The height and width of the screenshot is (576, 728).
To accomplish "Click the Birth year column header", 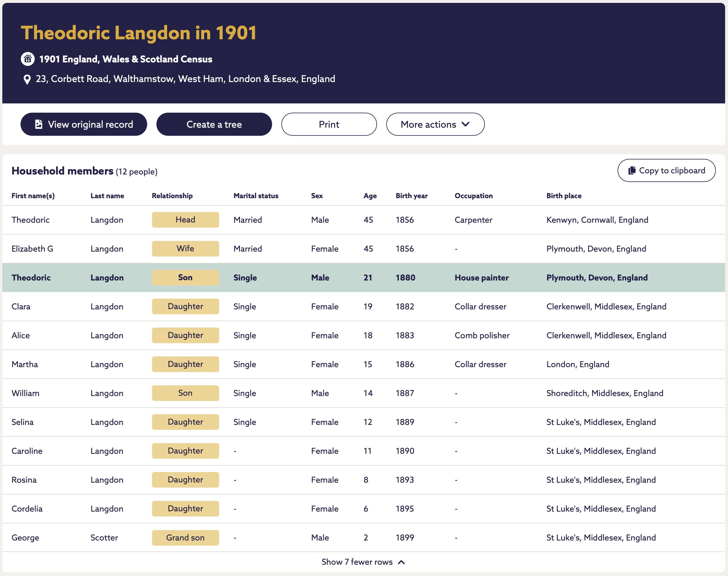I will [x=411, y=196].
